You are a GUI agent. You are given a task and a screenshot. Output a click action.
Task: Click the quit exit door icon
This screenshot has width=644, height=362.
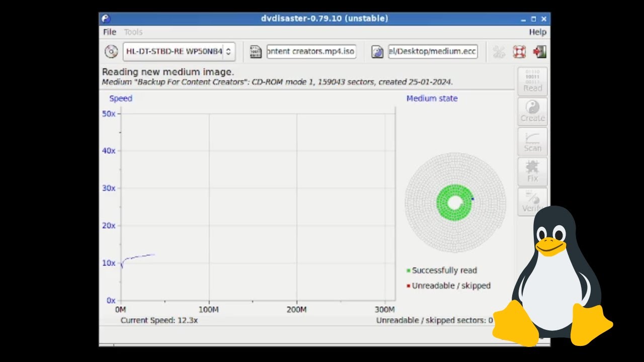click(540, 51)
